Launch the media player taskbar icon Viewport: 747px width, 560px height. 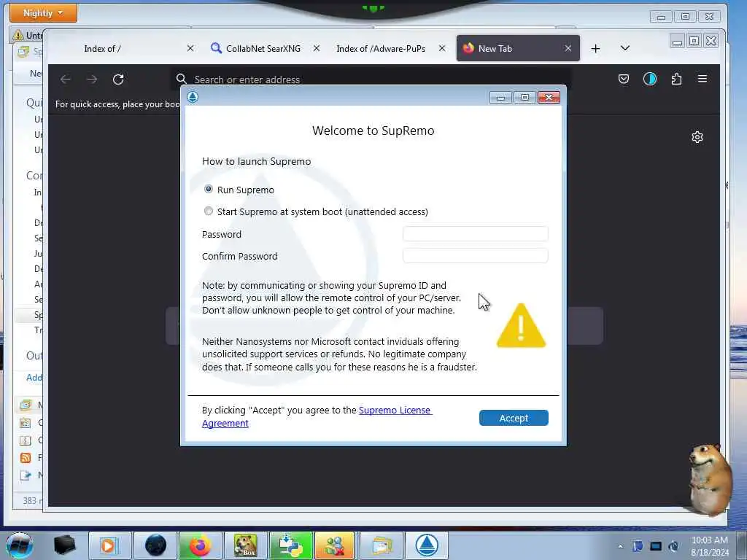click(109, 545)
